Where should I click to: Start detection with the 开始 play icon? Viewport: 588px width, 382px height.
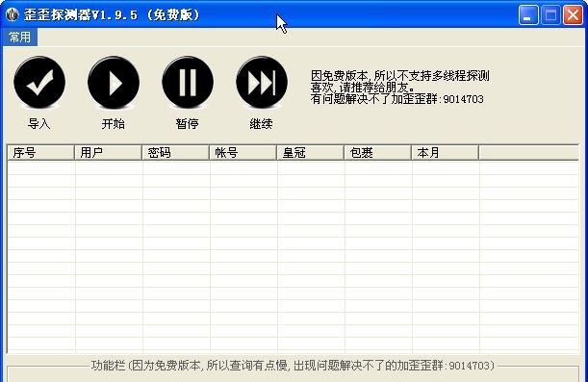(x=114, y=83)
